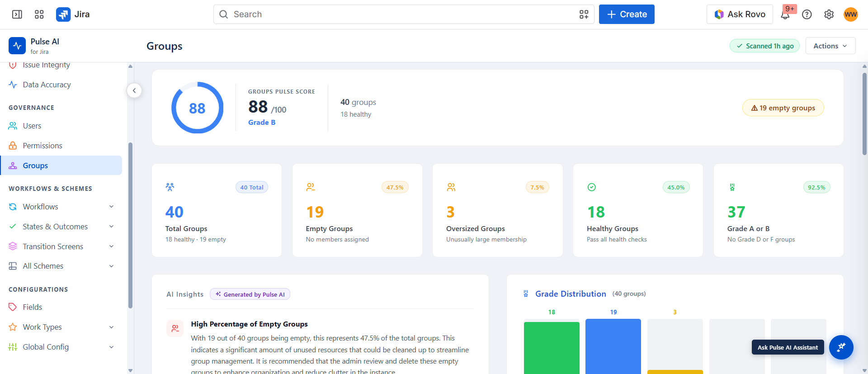Click the Grade Distribution heading
868x374 pixels.
(571, 294)
